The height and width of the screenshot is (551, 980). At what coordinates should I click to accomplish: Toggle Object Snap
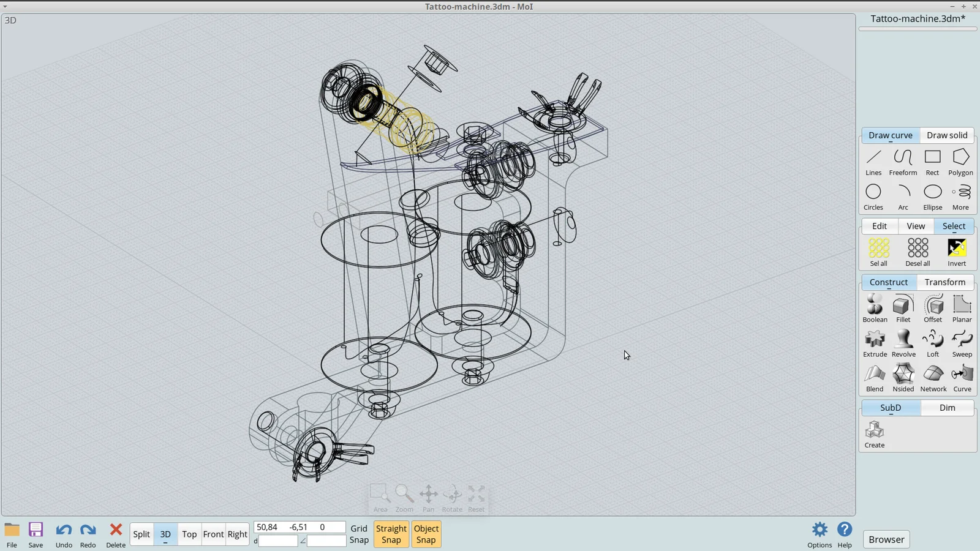(x=426, y=533)
